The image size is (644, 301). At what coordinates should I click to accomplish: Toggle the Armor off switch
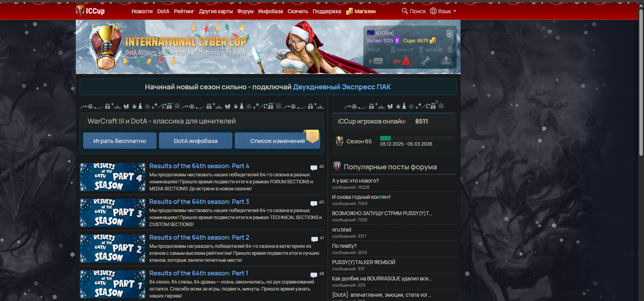409,50
